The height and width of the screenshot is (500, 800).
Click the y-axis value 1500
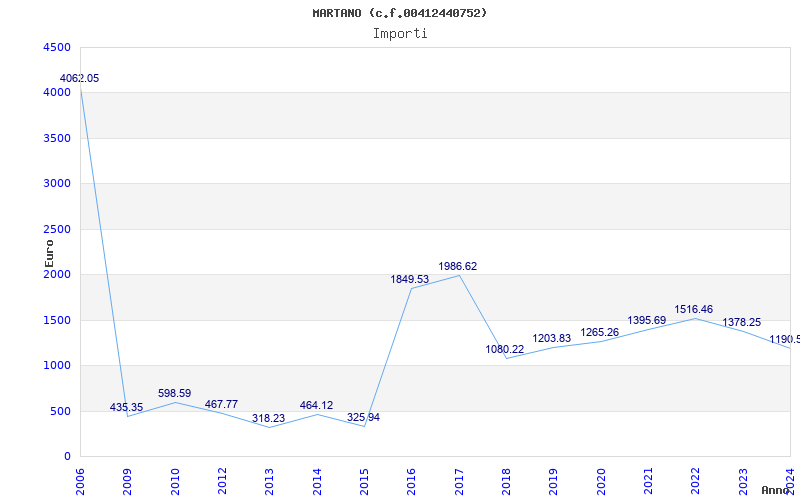click(57, 320)
